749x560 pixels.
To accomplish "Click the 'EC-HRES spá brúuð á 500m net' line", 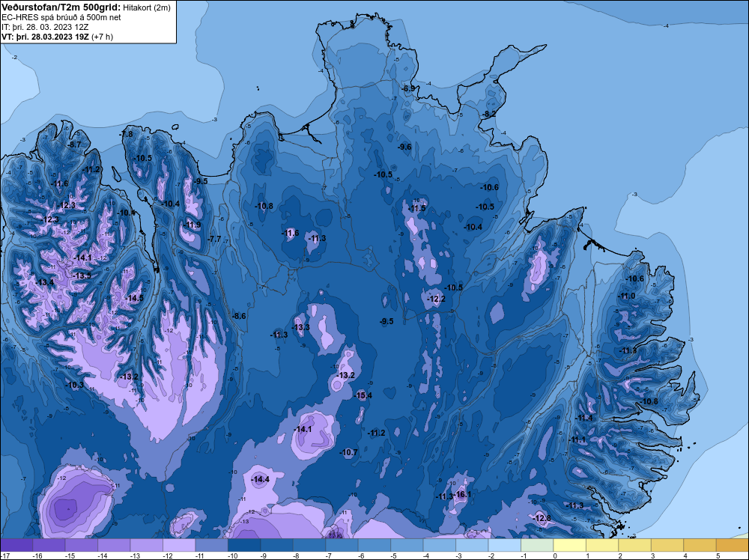I will pos(61,17).
